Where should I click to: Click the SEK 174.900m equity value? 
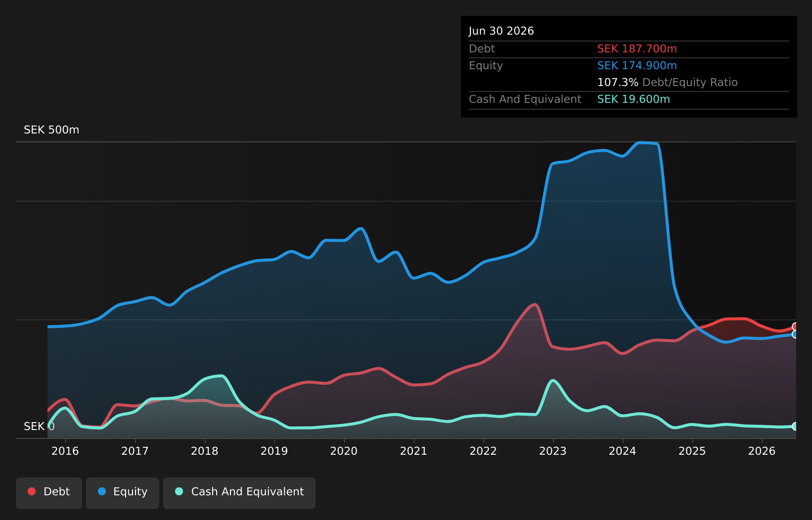tap(637, 66)
